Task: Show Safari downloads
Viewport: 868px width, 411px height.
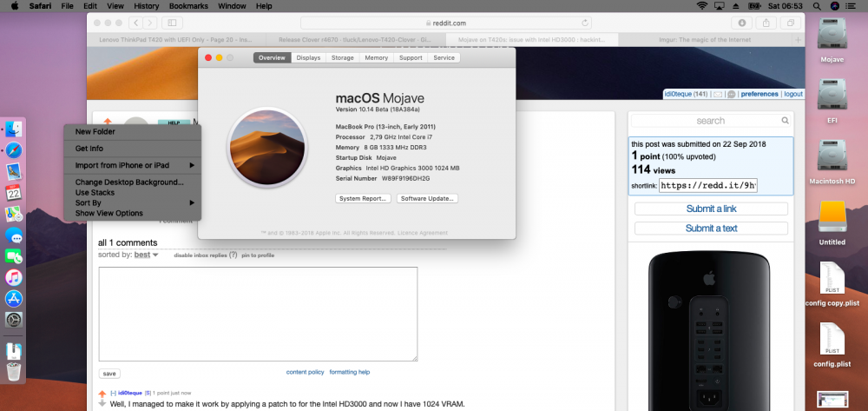Action: [x=742, y=23]
